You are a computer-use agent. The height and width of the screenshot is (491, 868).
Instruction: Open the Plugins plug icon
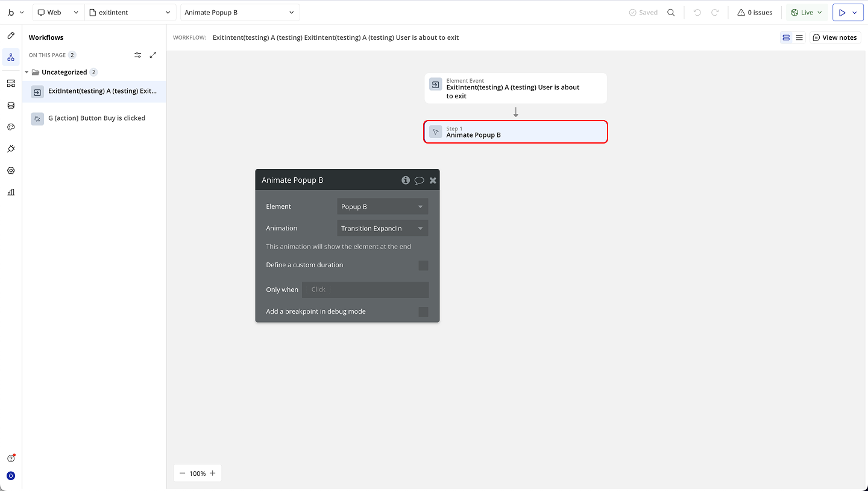tap(11, 149)
